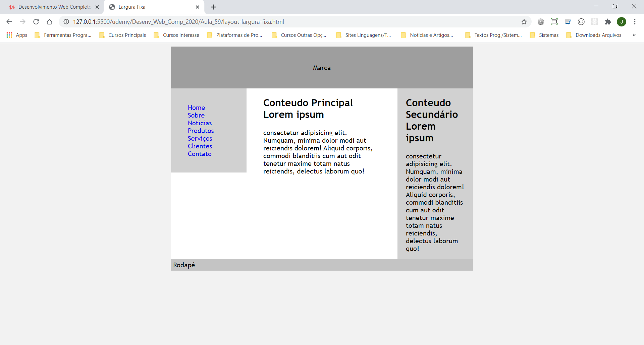Open the Extensions puzzle menu
Screen dimensions: 644x345
pos(608,22)
